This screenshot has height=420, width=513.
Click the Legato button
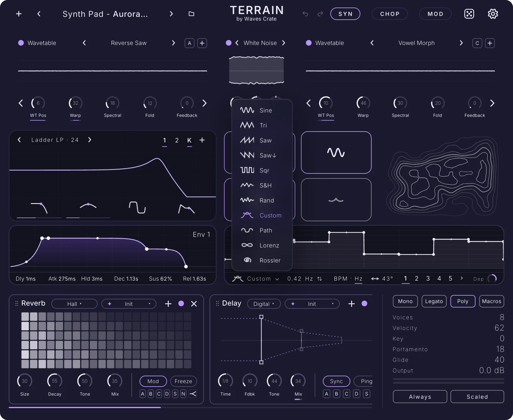point(434,301)
